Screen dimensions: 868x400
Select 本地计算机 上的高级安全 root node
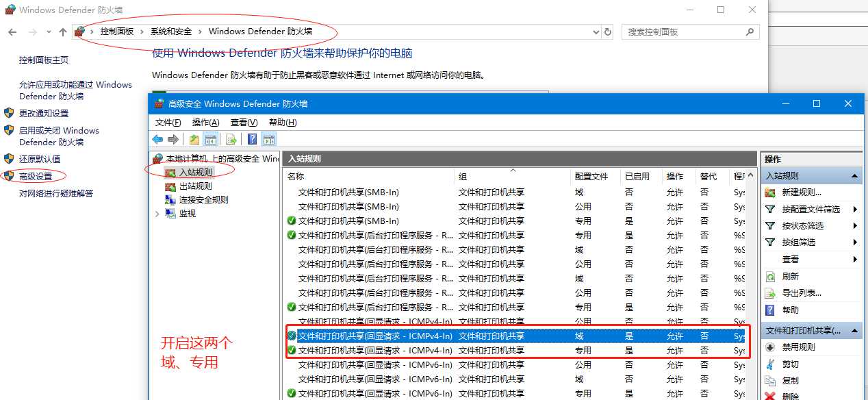click(x=222, y=159)
